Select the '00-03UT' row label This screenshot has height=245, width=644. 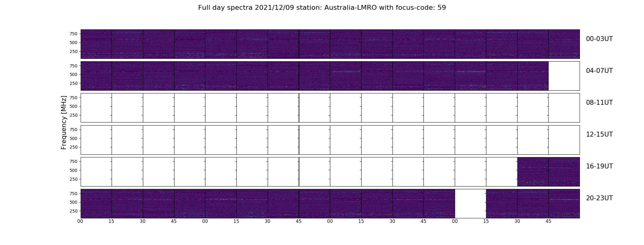coord(599,39)
